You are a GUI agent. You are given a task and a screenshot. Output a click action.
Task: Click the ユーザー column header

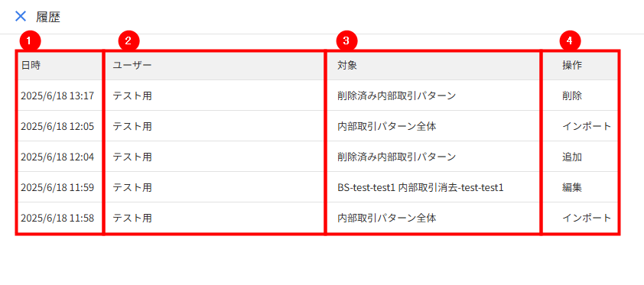(x=132, y=66)
